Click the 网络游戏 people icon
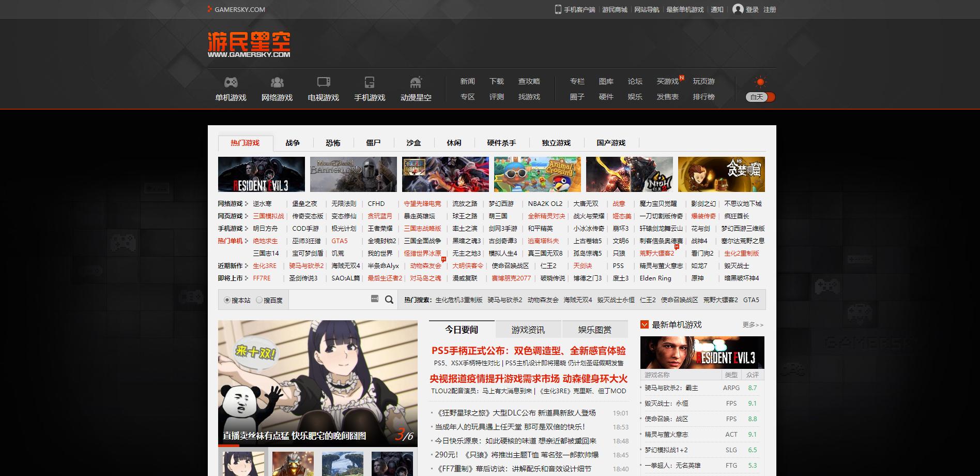The image size is (980, 476). 277,82
